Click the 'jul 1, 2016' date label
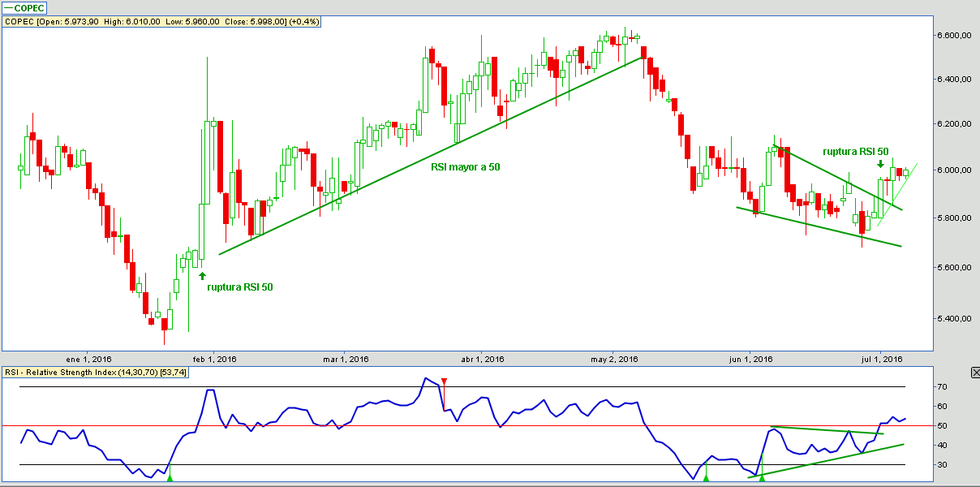The height and width of the screenshot is (487, 980). coord(882,359)
